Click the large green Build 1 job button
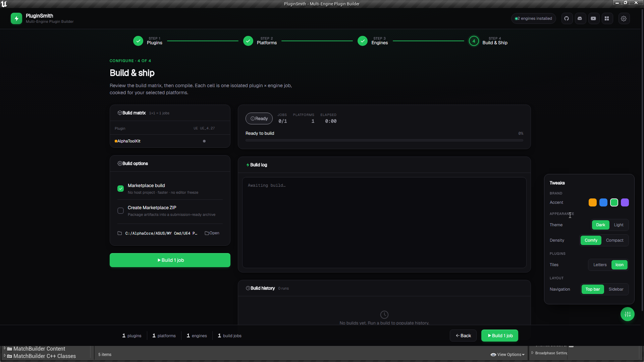 point(170,260)
